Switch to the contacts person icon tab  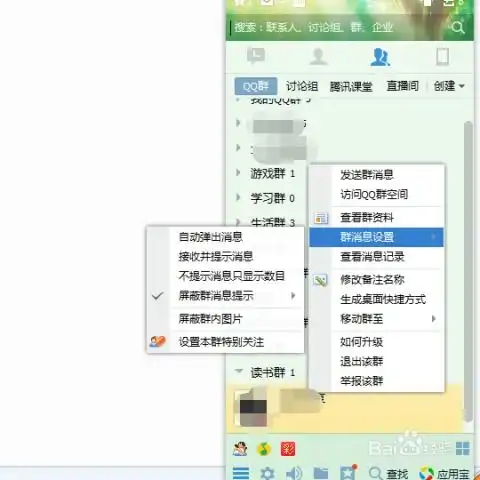318,57
